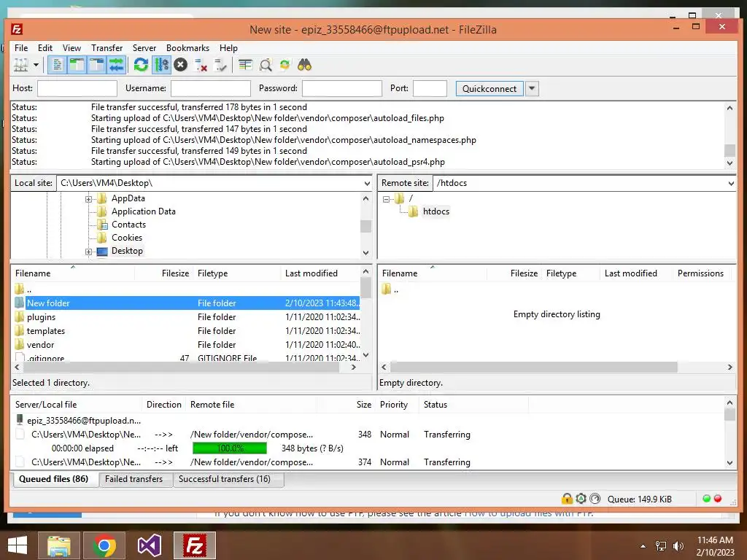The width and height of the screenshot is (747, 560).
Task: Open the Local site path dropdown
Action: click(x=367, y=183)
